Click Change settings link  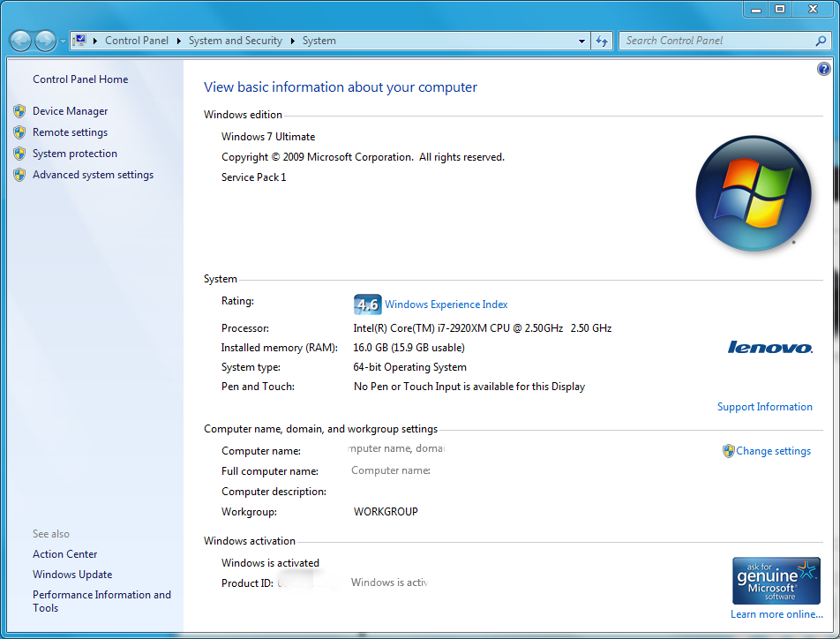(x=774, y=451)
